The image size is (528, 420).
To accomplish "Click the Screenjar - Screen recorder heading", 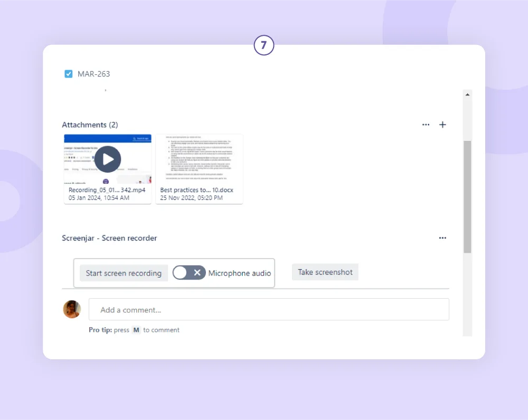I will click(x=109, y=238).
